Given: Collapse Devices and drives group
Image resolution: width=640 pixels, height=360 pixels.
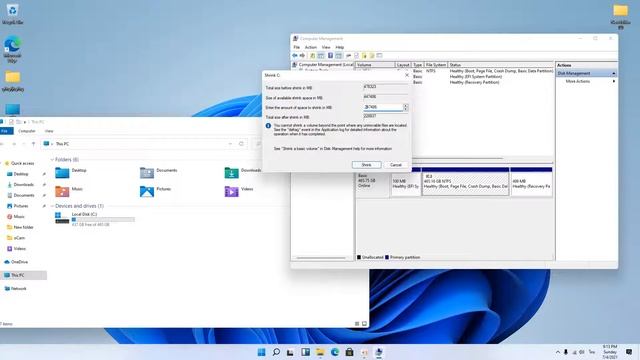Looking at the screenshot, I should (52, 206).
